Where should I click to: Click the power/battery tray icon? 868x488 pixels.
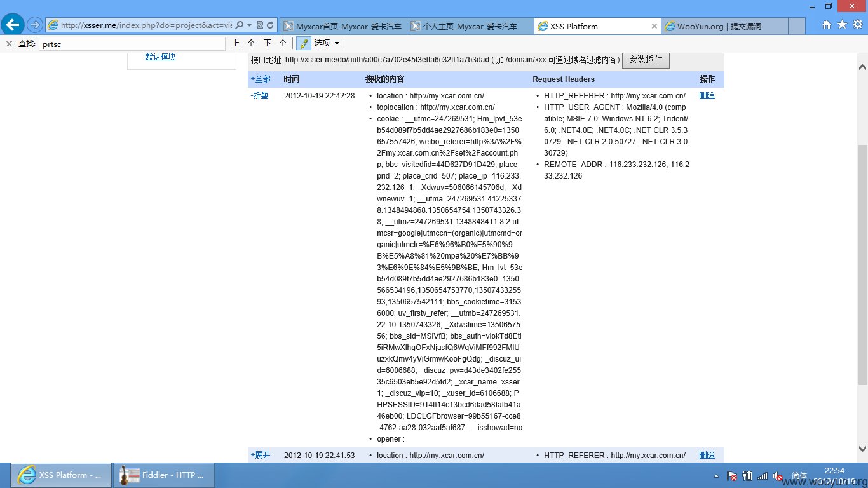[x=747, y=475]
